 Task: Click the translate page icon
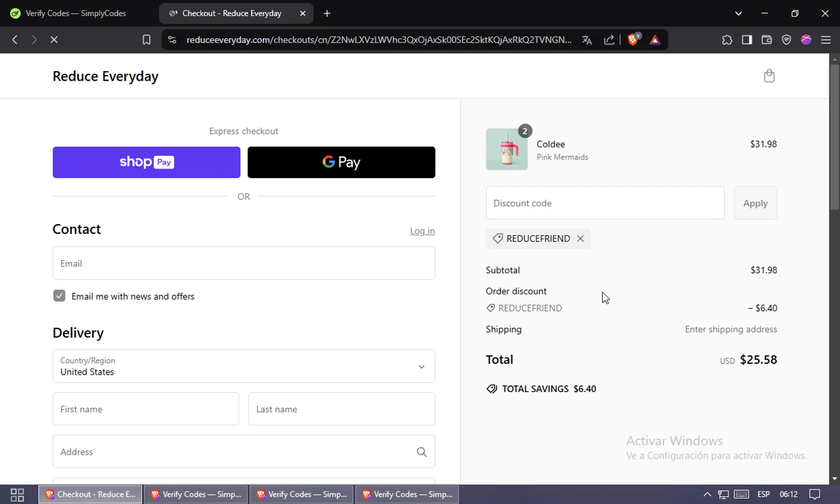587,40
